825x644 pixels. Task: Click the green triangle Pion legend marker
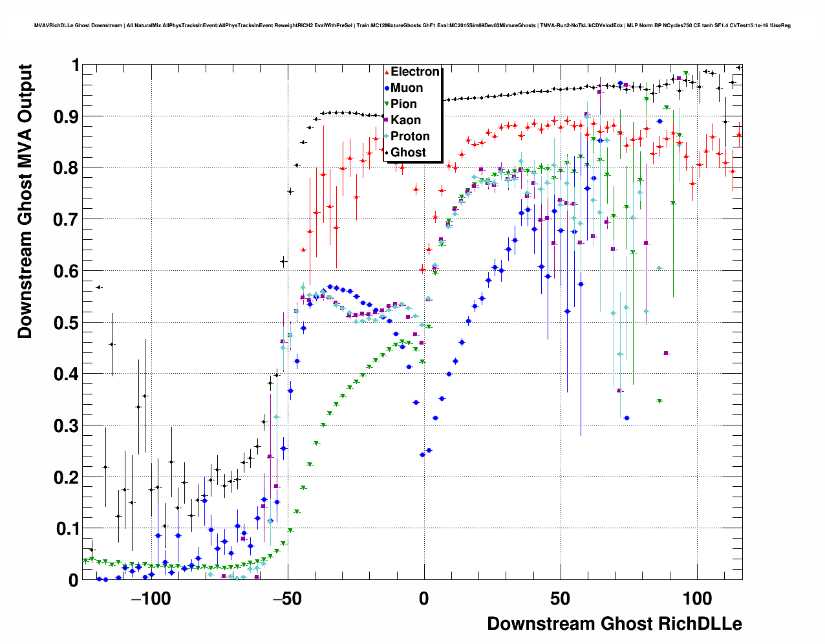[387, 104]
